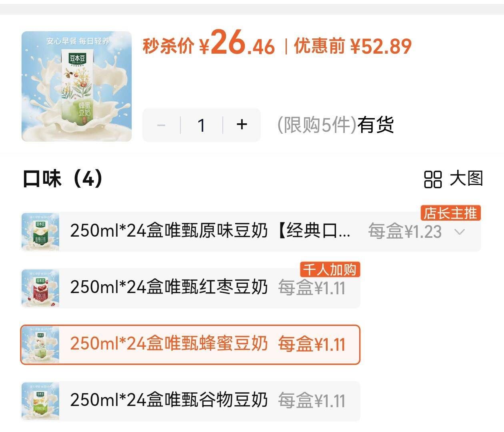The image size is (504, 432).
Task: Click the plus icon to increase quantity
Action: click(x=242, y=125)
